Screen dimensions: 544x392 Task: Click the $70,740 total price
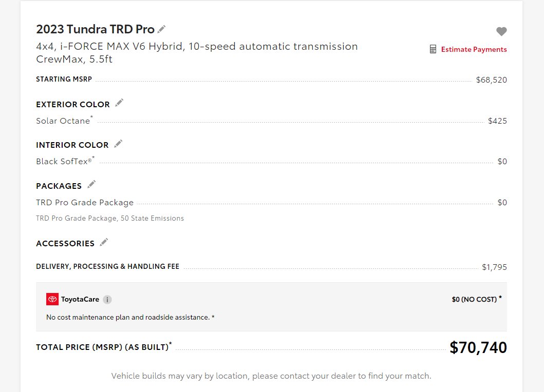[x=478, y=347]
